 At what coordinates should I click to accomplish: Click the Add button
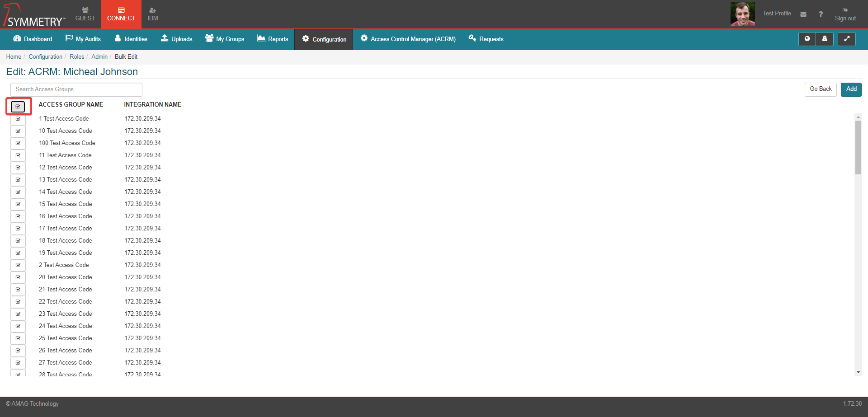point(851,89)
